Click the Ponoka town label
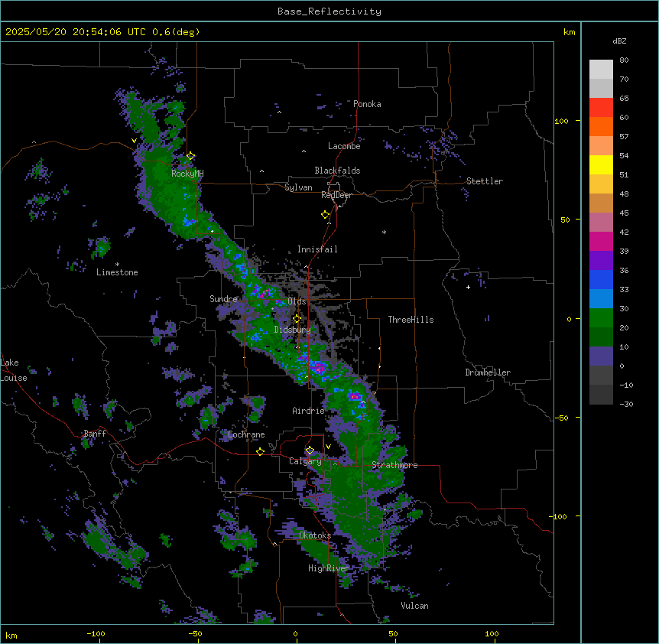The width and height of the screenshot is (659, 644). pos(367,104)
